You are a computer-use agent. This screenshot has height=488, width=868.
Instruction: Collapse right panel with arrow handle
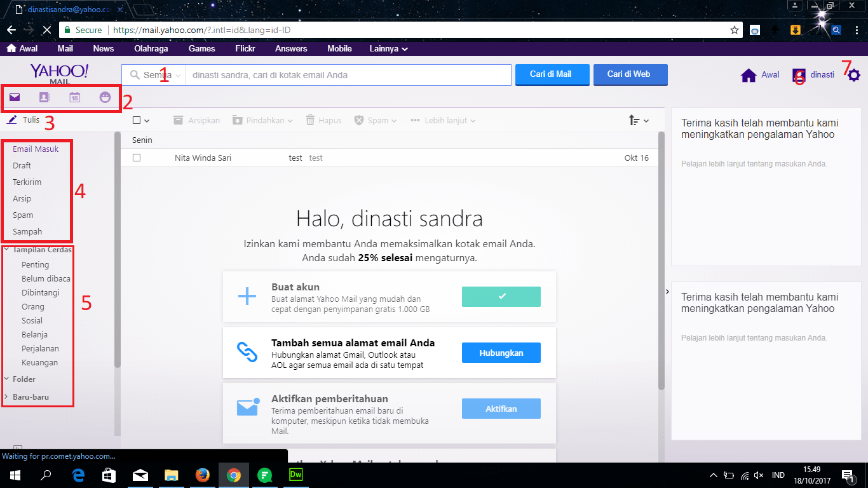tap(667, 292)
